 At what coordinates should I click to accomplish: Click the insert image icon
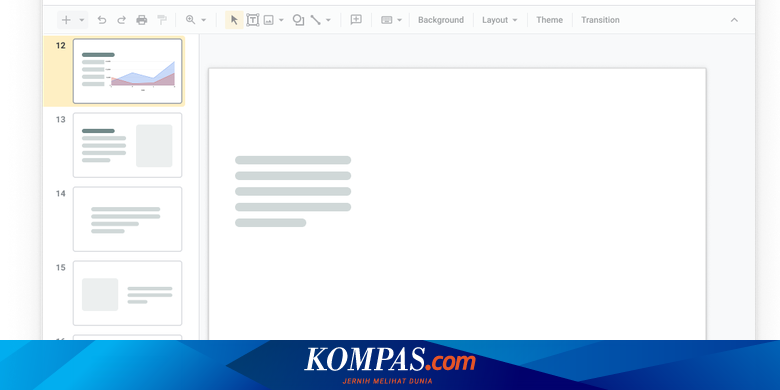(269, 20)
